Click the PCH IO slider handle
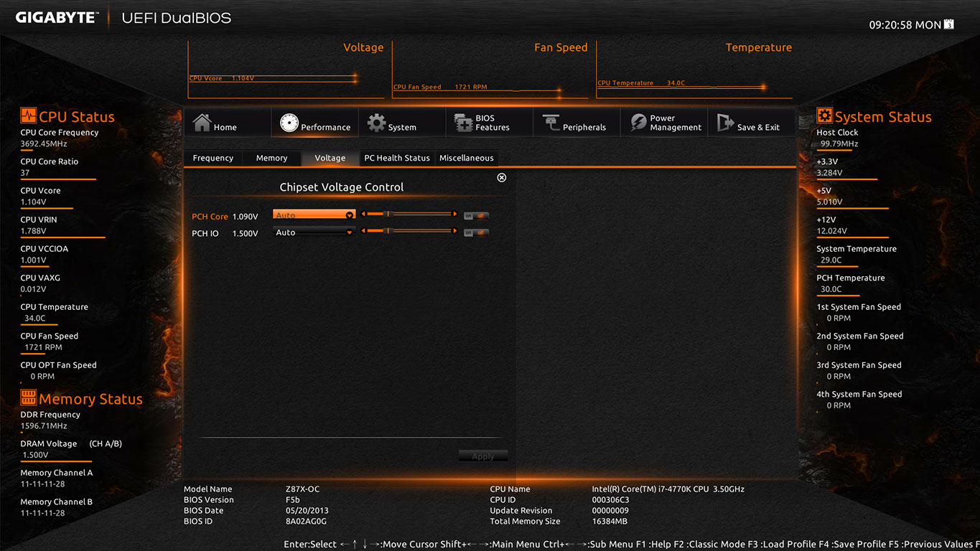980x551 pixels. coord(388,231)
